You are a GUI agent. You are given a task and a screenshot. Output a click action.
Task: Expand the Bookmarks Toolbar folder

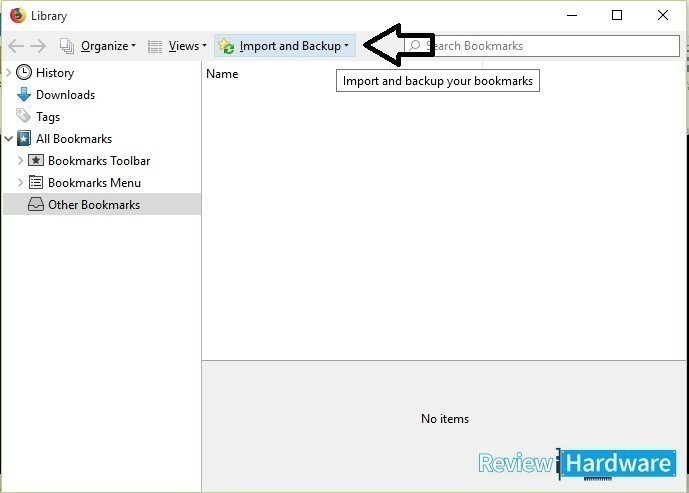tap(20, 160)
